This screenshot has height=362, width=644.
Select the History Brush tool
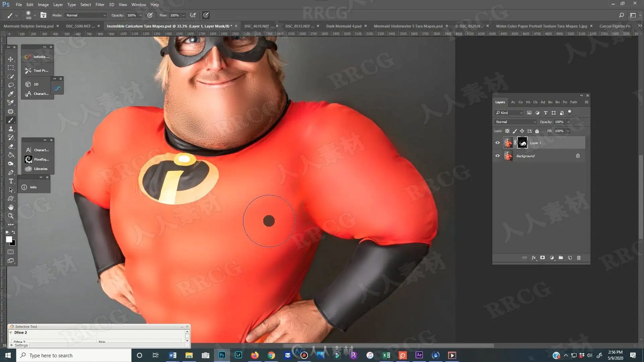pyautogui.click(x=11, y=137)
